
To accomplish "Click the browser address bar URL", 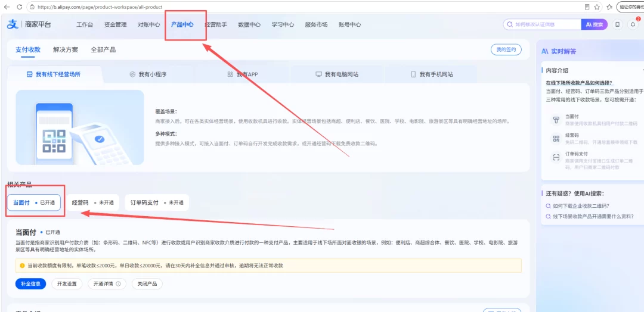I will coord(100,7).
